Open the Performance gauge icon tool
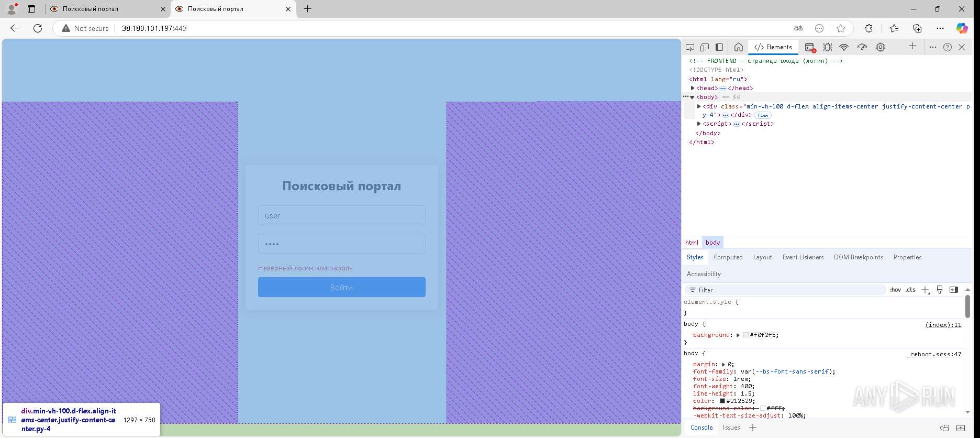 click(862, 47)
